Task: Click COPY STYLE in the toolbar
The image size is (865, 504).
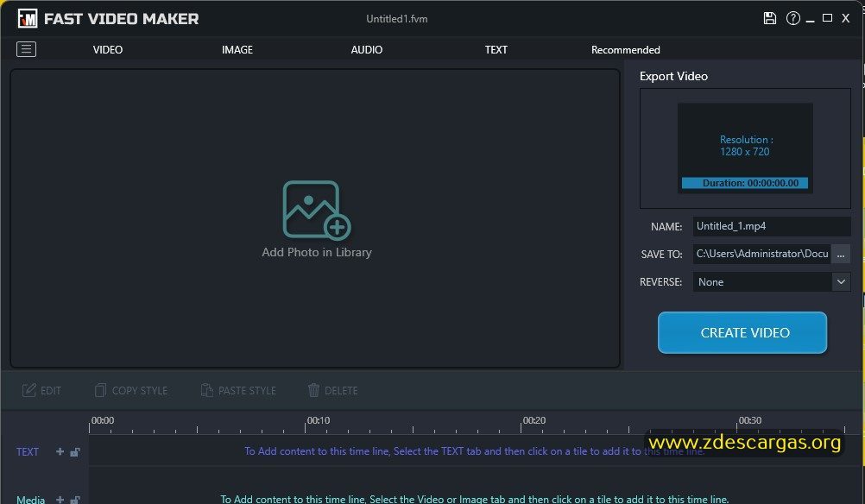Action: [130, 390]
